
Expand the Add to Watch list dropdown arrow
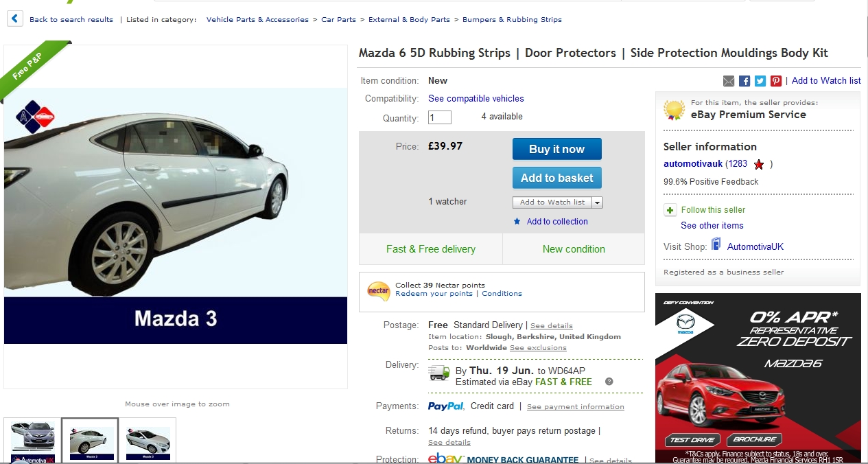pos(597,202)
